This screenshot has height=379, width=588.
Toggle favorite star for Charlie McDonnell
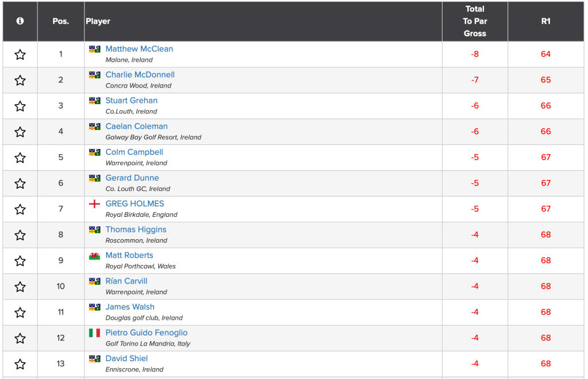(20, 81)
